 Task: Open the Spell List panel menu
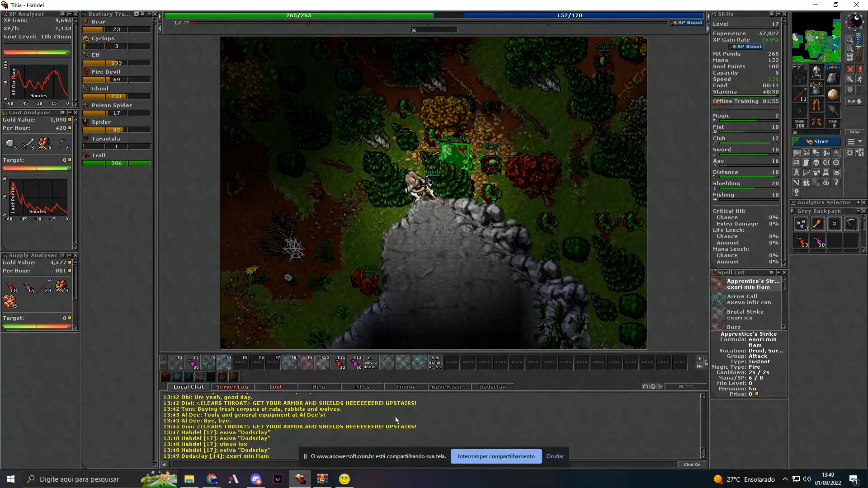tap(772, 272)
